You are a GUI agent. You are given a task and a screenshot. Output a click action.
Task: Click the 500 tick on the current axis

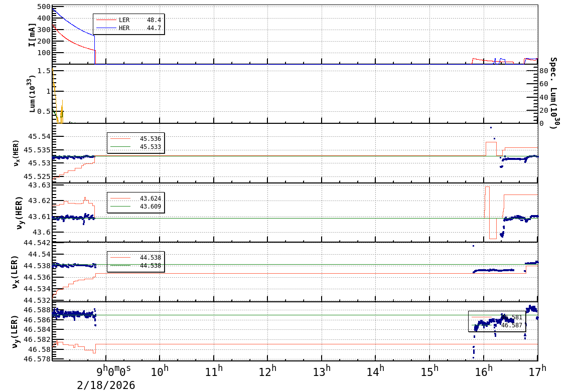43,7
